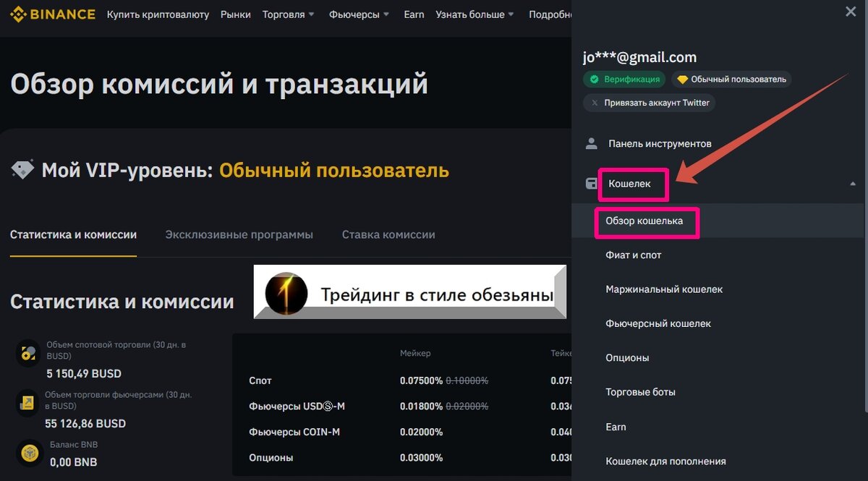Click the X Twitter icon
Image resolution: width=868 pixels, height=481 pixels.
pos(595,103)
